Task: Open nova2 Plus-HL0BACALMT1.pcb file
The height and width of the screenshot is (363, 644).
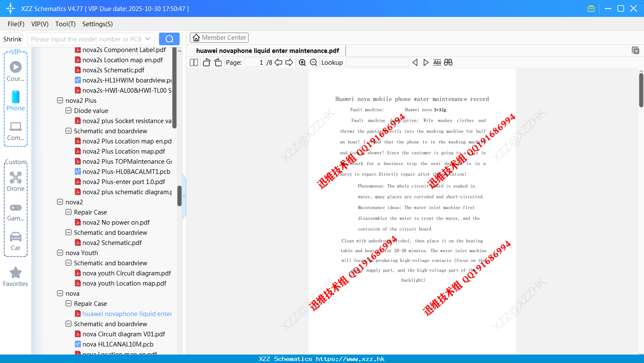Action: tap(126, 172)
